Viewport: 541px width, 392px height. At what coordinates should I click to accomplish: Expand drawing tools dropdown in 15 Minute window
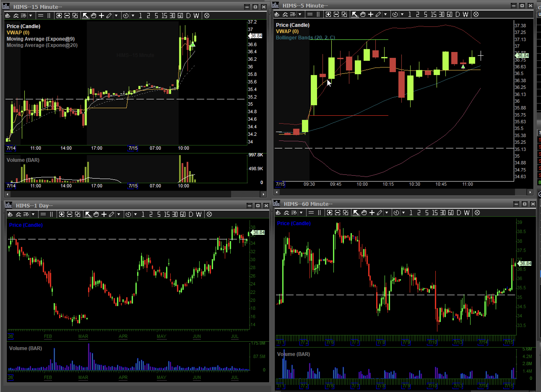pyautogui.click(x=116, y=16)
